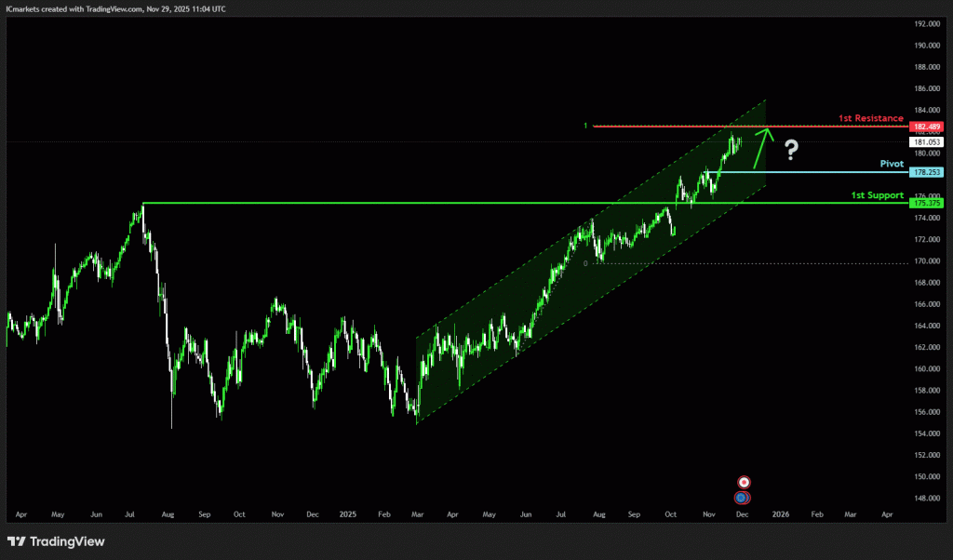Click the "Pivot" text label
The height and width of the screenshot is (560, 953).
pos(892,163)
